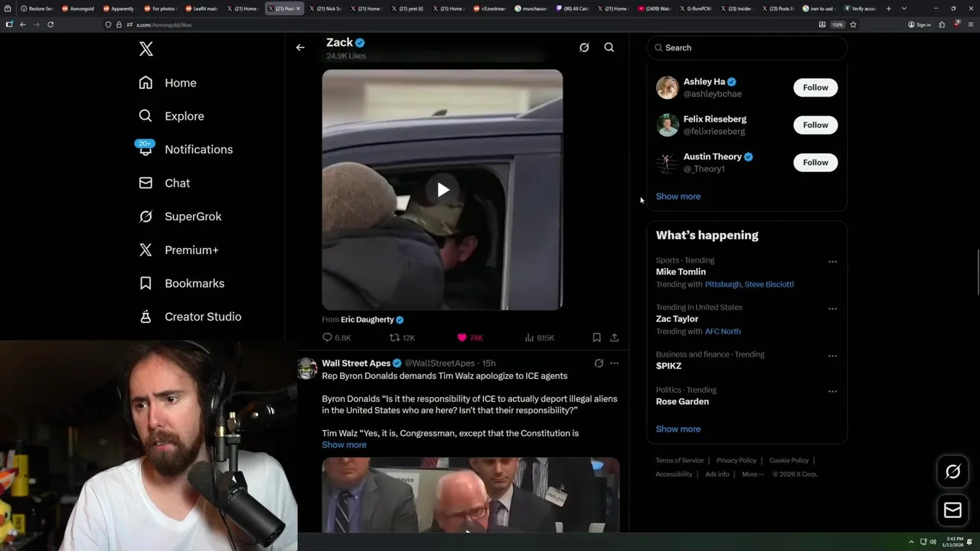Open options for the Zac Taylor trend
Viewport: 980px width, 551px height.
coord(832,309)
